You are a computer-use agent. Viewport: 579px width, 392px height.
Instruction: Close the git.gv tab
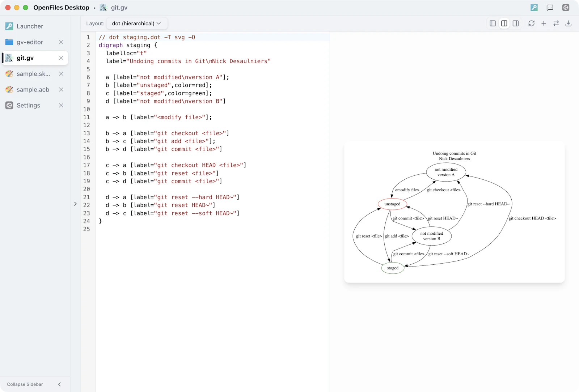coord(61,58)
